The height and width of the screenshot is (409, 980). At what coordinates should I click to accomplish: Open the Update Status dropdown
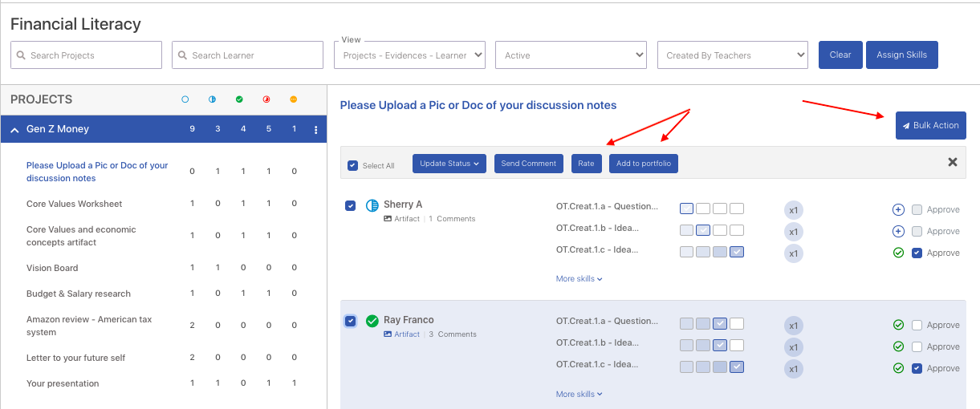coord(449,164)
